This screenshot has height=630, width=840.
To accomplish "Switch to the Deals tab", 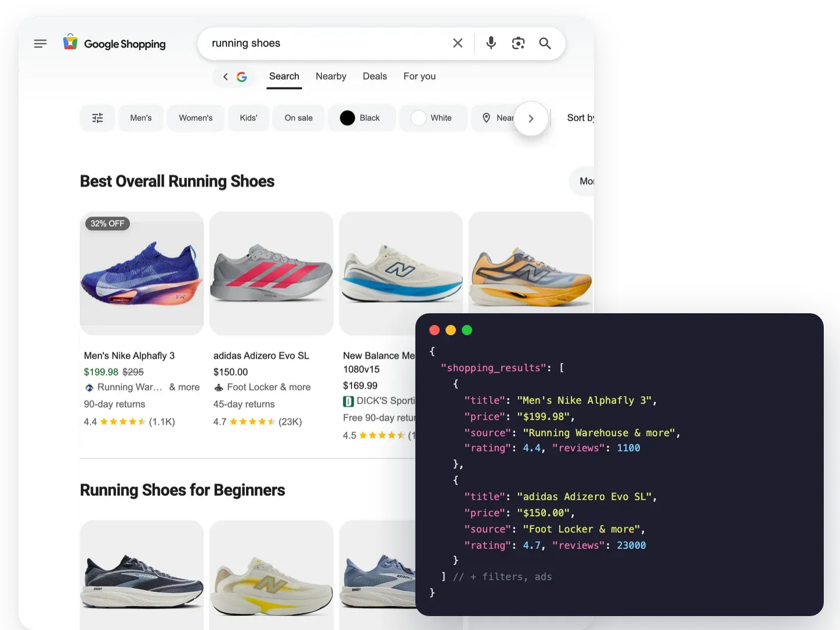I will [x=375, y=77].
